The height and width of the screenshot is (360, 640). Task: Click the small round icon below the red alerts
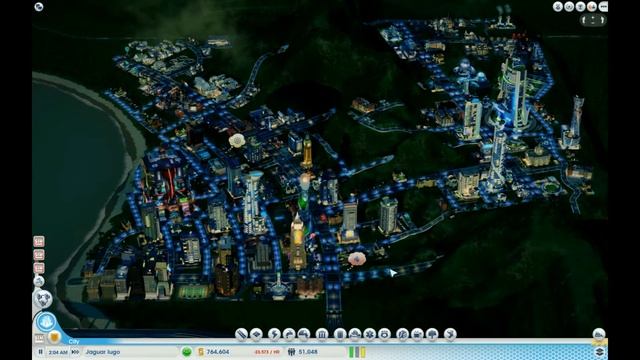pyautogui.click(x=39, y=281)
